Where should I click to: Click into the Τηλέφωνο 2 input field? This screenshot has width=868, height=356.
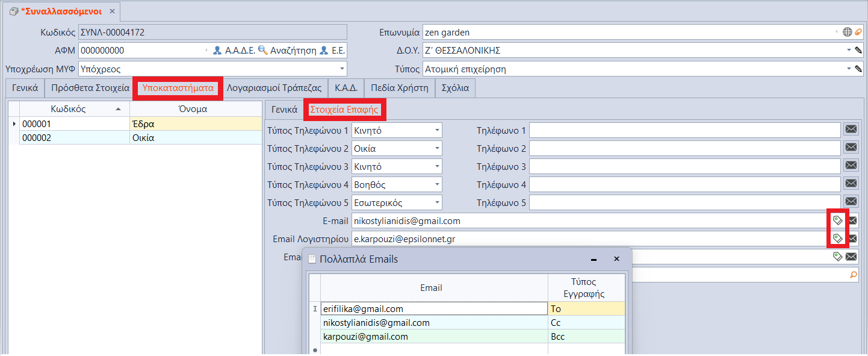pos(684,148)
